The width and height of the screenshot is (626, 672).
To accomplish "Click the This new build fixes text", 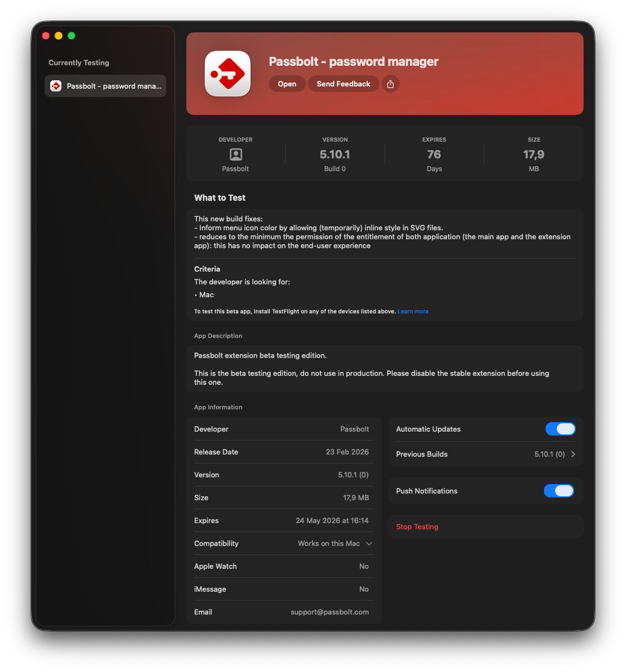I will click(228, 219).
